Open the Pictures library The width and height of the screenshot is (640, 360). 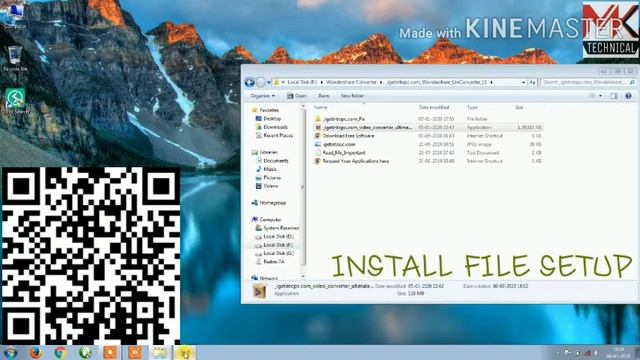click(272, 178)
